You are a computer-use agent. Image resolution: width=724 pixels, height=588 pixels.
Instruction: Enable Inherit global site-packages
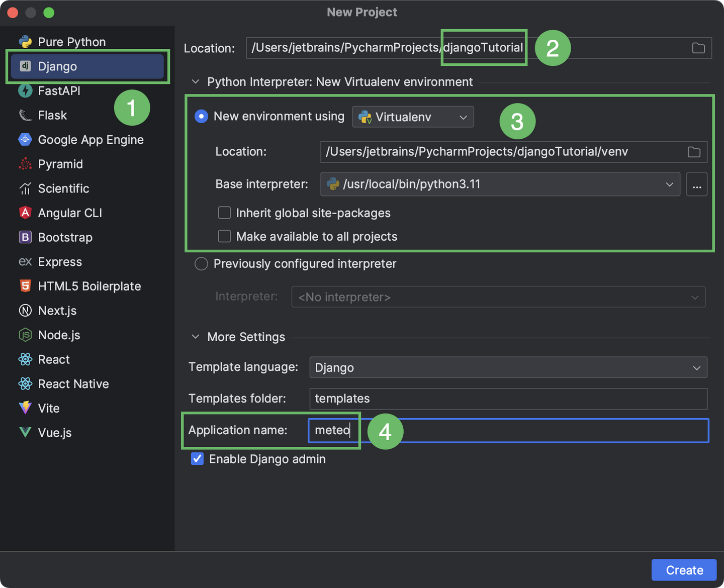224,213
